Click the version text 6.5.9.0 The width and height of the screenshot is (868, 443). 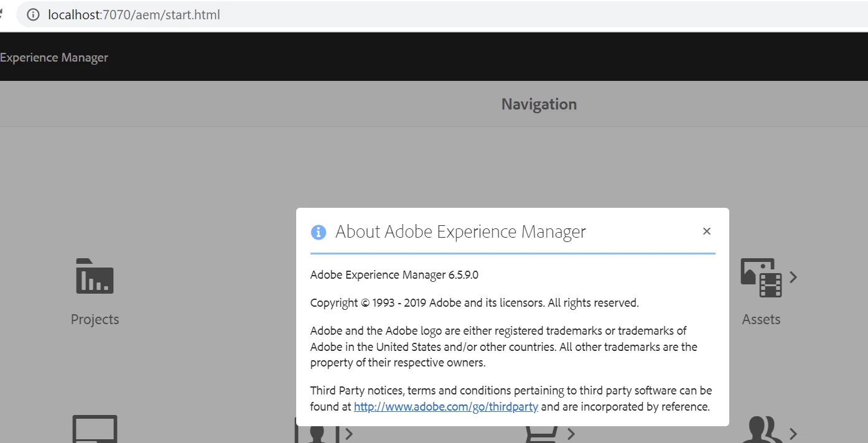tap(464, 274)
